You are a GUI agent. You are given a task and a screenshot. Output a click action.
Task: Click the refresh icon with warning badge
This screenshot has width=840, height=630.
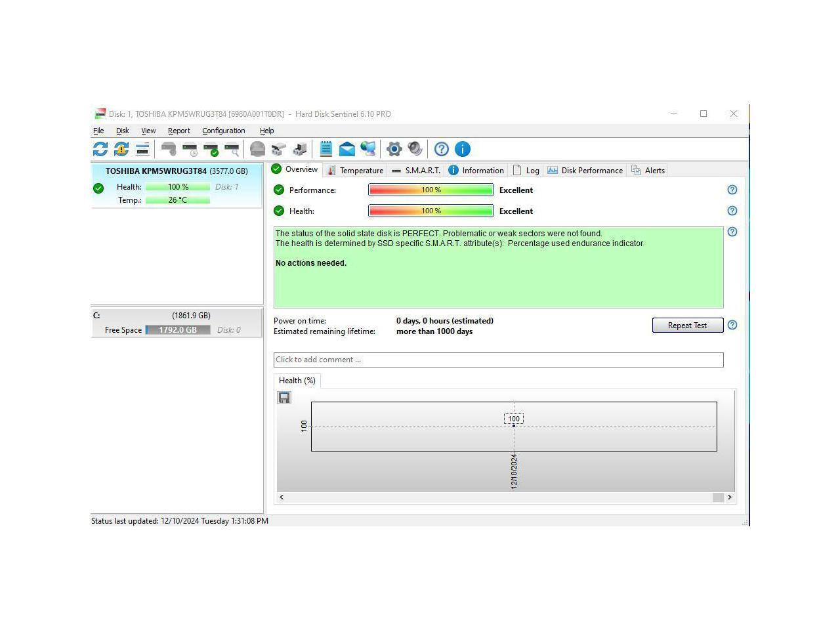(x=121, y=149)
